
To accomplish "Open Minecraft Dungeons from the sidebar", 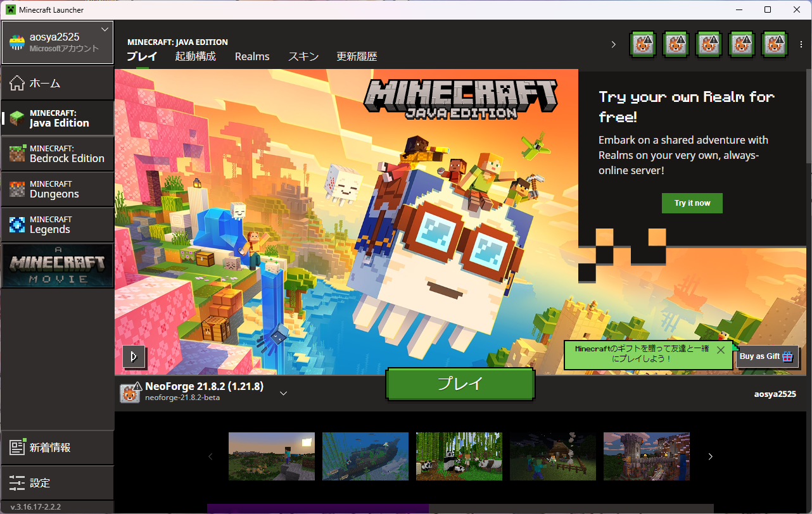I will pos(57,189).
